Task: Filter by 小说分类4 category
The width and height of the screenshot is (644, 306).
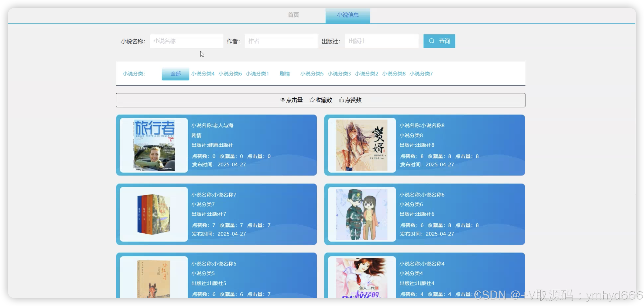Action: tap(203, 74)
